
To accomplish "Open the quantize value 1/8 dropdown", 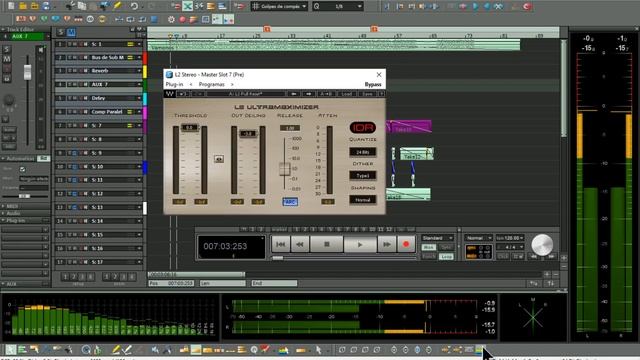I will [338, 7].
